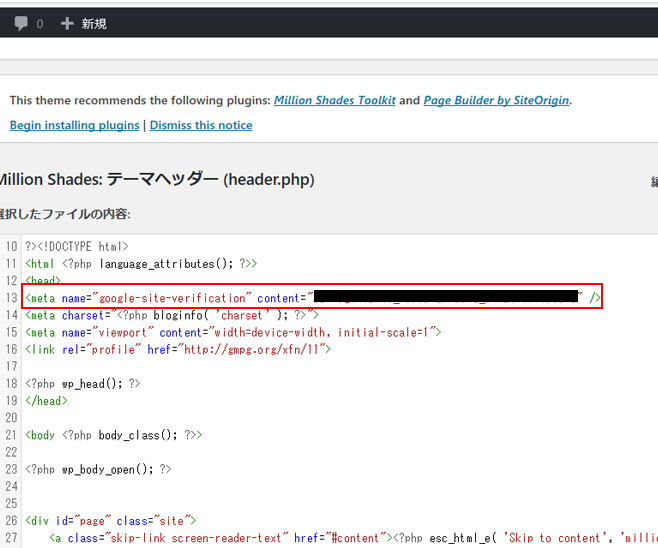The width and height of the screenshot is (658, 548).
Task: Click the blacked-out content value on line 13
Action: click(x=446, y=298)
